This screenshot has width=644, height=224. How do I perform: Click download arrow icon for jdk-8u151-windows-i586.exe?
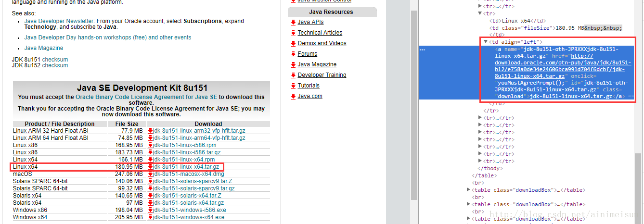(150, 210)
